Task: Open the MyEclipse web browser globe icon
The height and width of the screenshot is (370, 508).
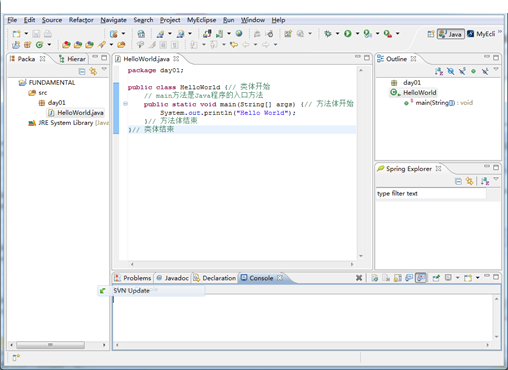Action: click(239, 33)
